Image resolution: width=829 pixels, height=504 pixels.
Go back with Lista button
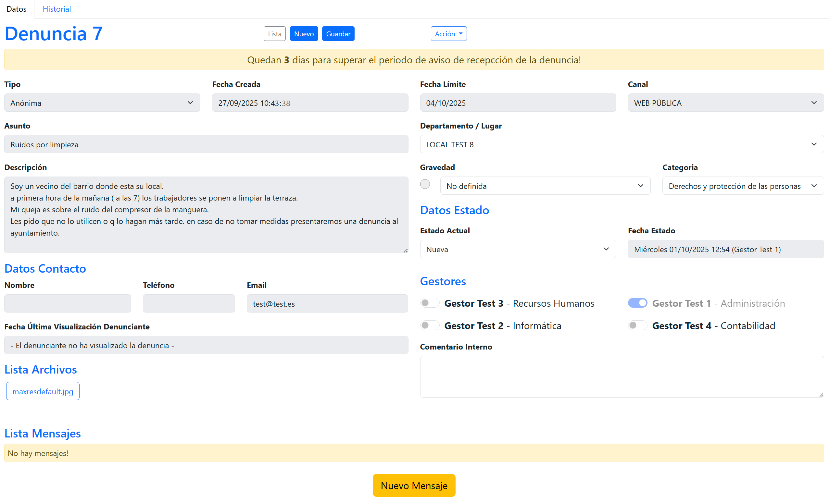pyautogui.click(x=274, y=34)
